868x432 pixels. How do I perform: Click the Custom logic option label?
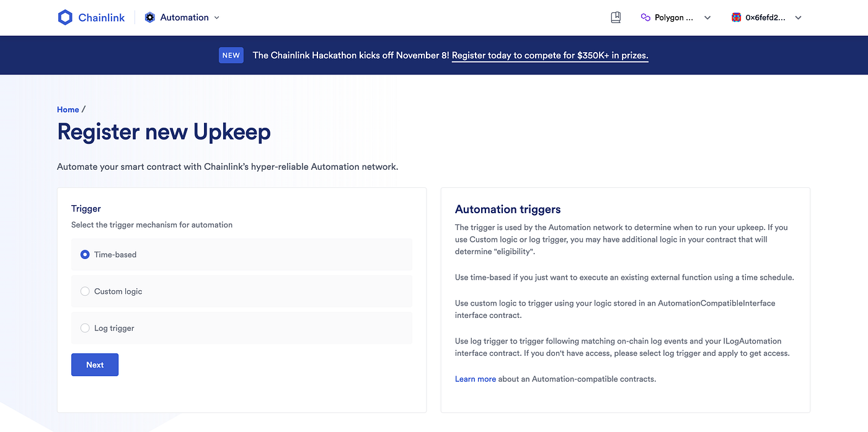[x=118, y=291]
